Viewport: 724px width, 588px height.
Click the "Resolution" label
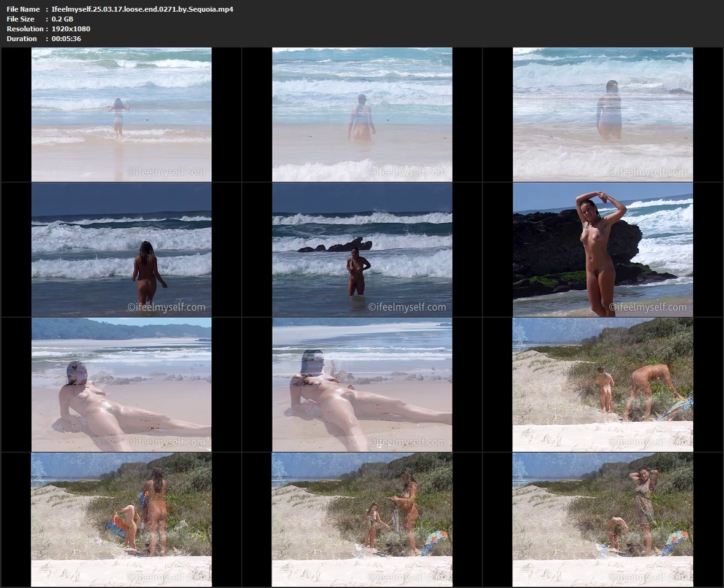25,29
